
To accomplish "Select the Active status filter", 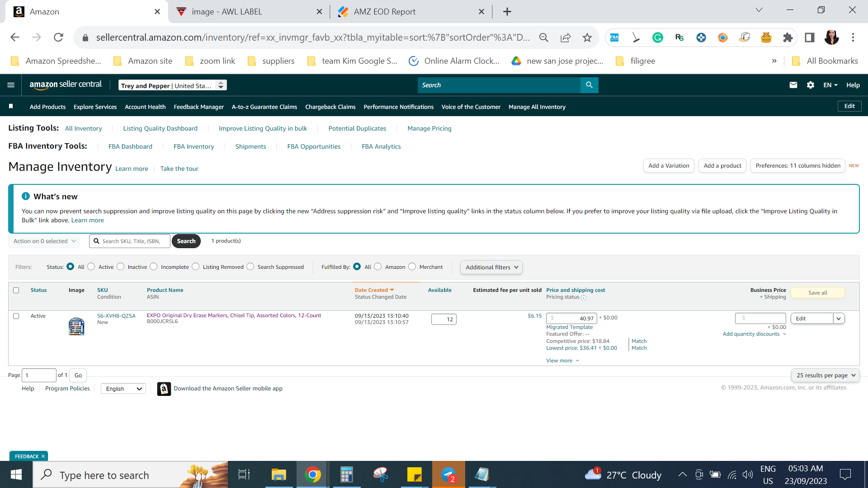I will 91,267.
